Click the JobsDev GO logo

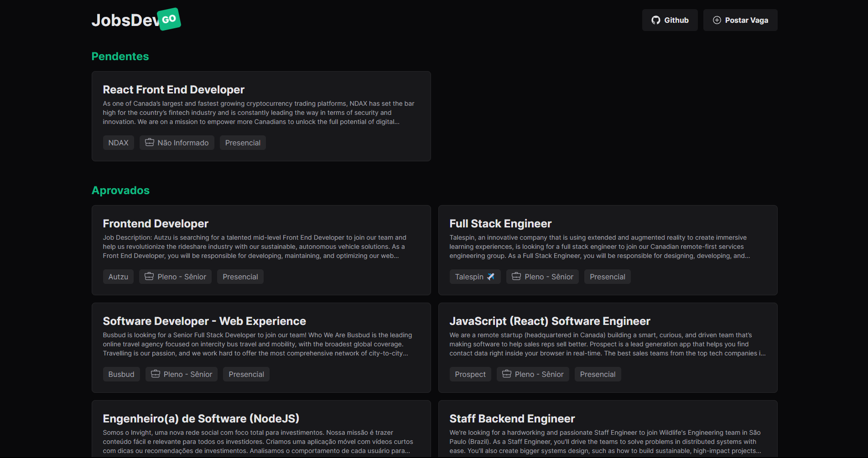(136, 20)
